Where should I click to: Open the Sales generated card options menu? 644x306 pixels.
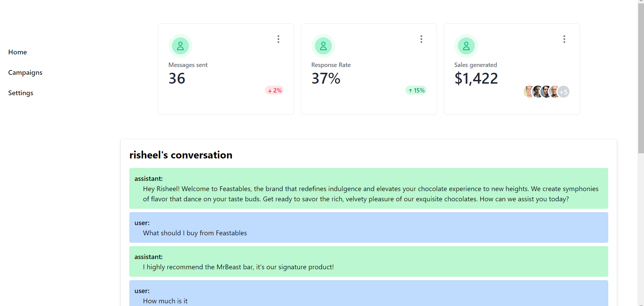(564, 39)
